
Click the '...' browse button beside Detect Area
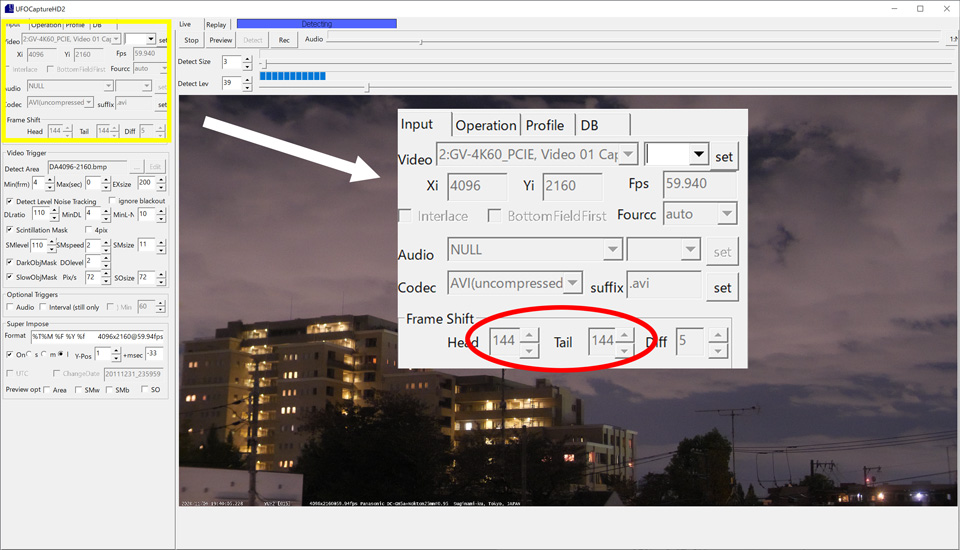[x=136, y=167]
